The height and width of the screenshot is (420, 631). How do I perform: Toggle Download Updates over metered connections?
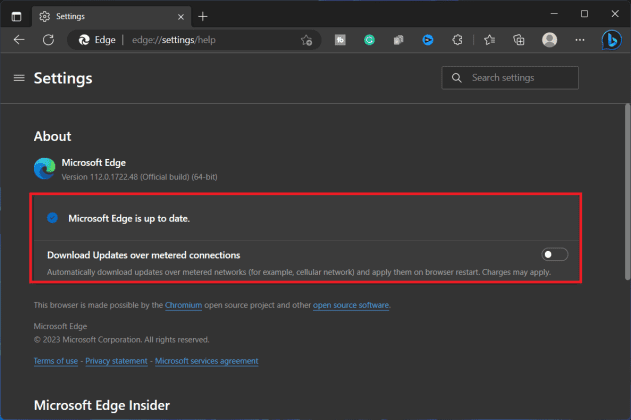coord(554,255)
